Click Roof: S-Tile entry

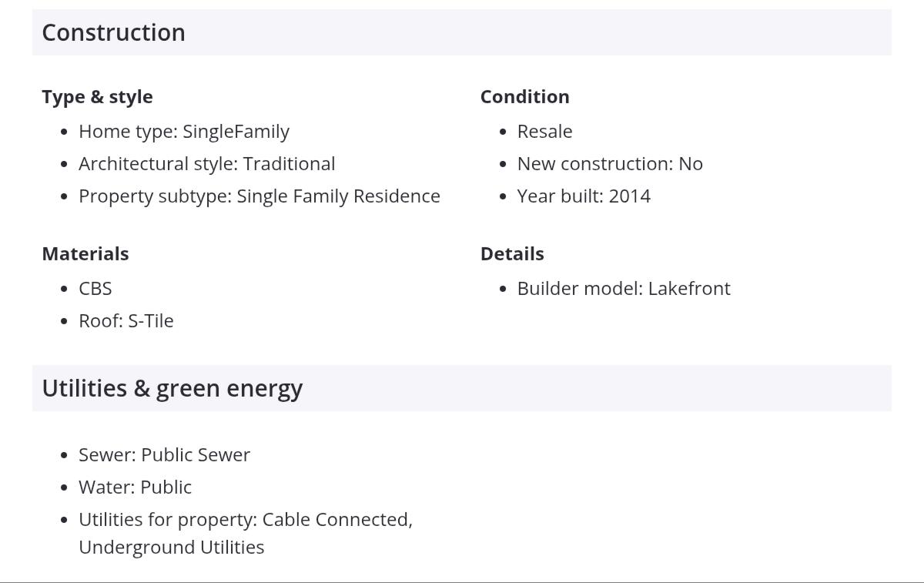pyautogui.click(x=126, y=320)
